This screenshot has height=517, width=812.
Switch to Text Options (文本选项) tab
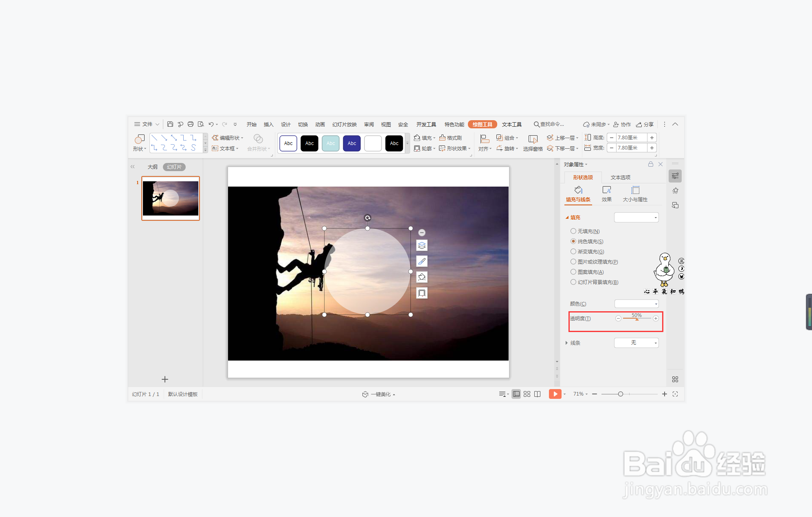tap(620, 177)
